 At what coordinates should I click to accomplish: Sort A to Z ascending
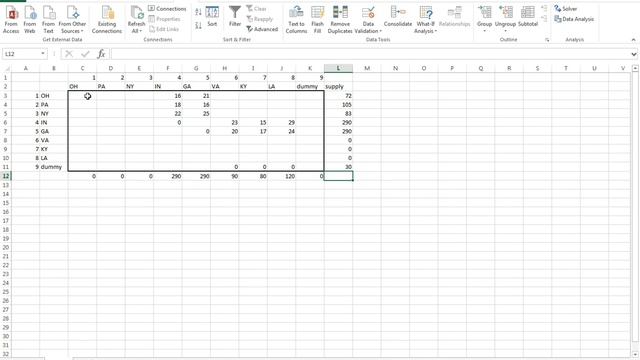pos(198,12)
